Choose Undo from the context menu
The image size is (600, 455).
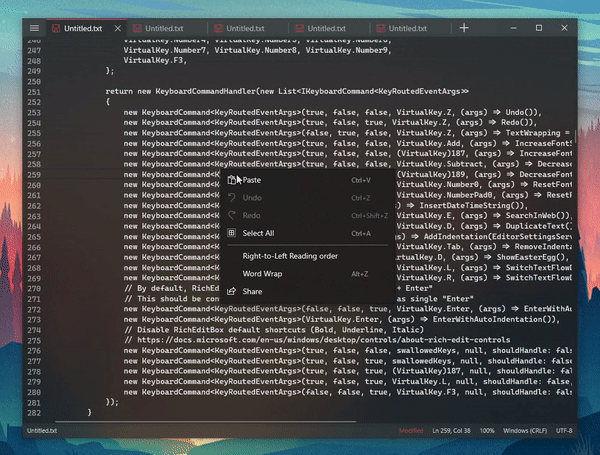pos(308,198)
